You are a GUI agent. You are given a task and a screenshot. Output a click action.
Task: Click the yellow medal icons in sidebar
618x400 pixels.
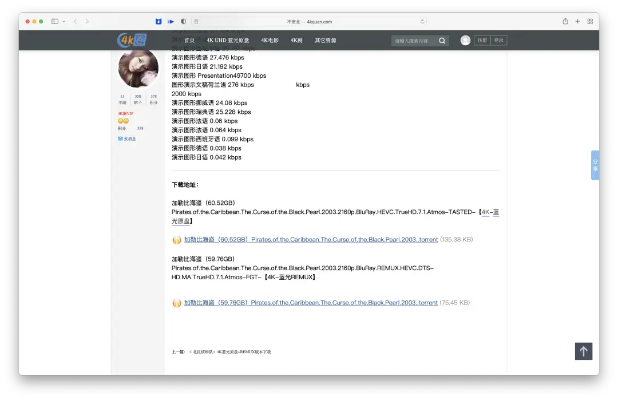point(123,121)
